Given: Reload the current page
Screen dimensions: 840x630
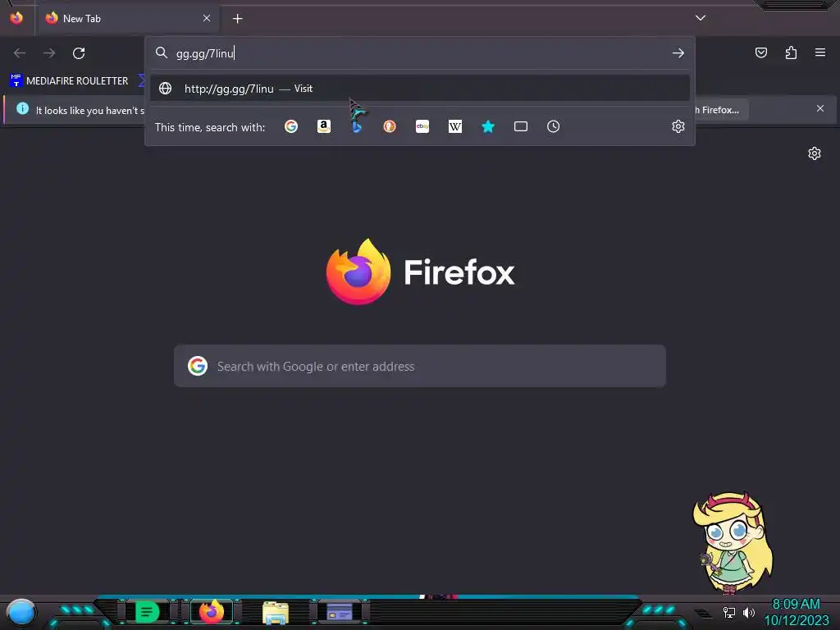Looking at the screenshot, I should coord(79,53).
